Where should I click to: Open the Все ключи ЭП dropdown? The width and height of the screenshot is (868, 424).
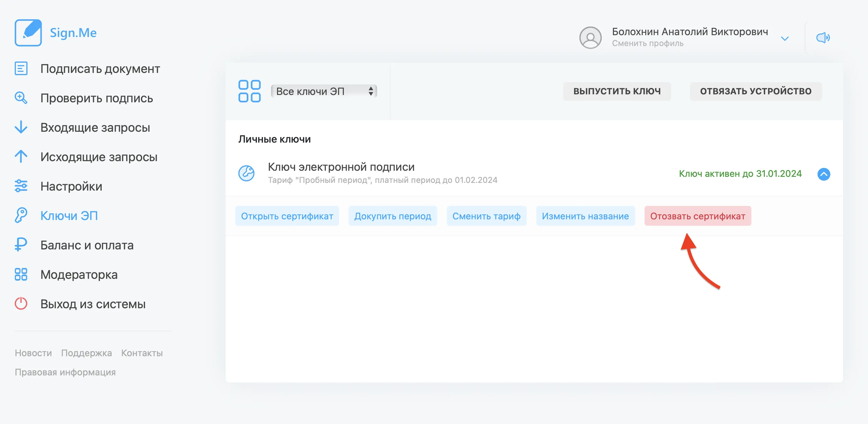pyautogui.click(x=324, y=91)
